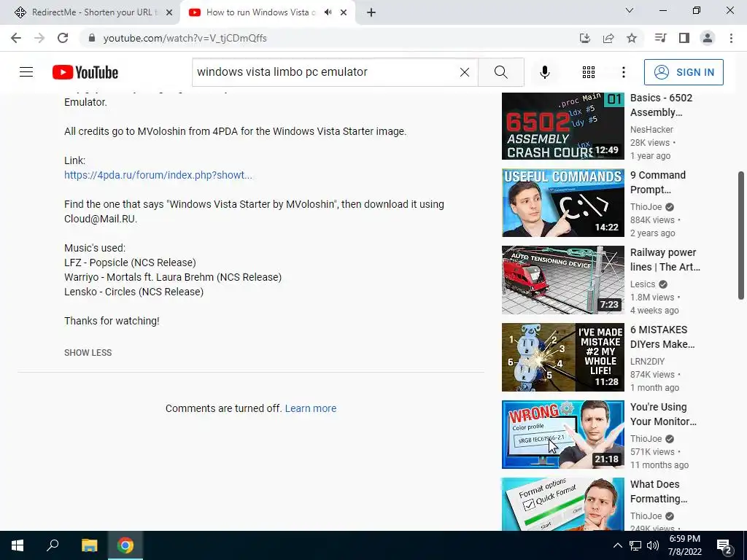The image size is (747, 560).
Task: Switch to the RedirectMe tab
Action: 90,12
